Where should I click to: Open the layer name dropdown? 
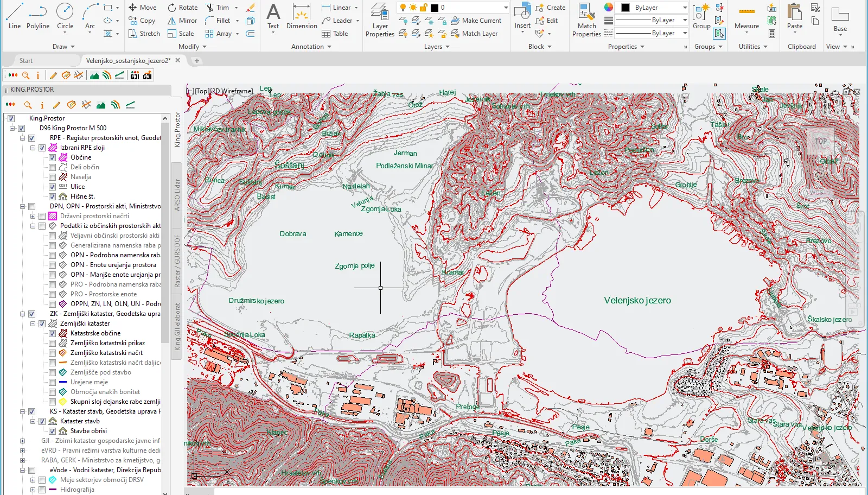pyautogui.click(x=506, y=8)
